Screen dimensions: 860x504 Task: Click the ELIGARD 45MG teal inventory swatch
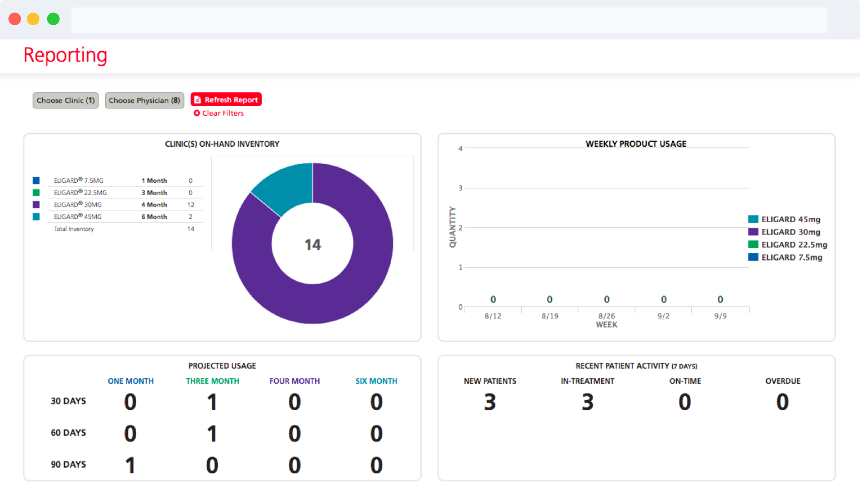36,216
